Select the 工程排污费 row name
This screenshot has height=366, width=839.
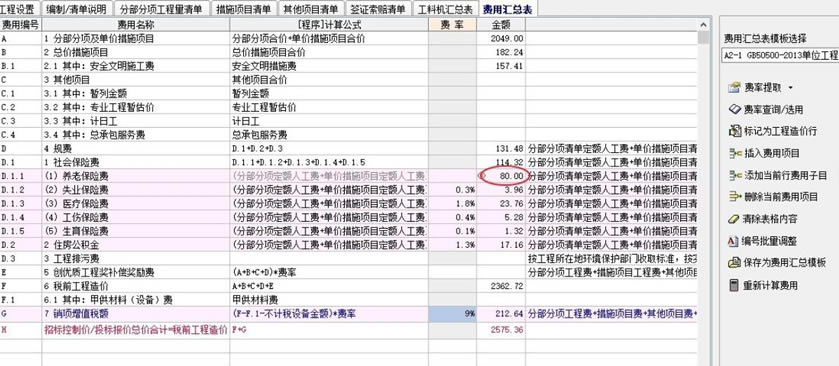pyautogui.click(x=136, y=259)
